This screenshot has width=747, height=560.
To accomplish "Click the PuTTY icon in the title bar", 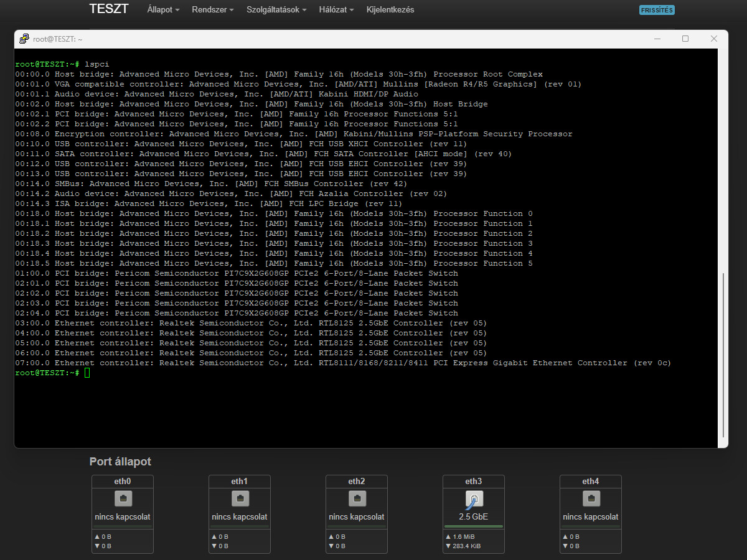I will point(24,39).
